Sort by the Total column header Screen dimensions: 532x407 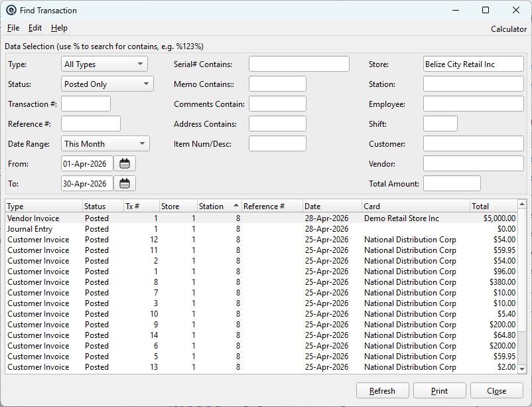coord(494,206)
